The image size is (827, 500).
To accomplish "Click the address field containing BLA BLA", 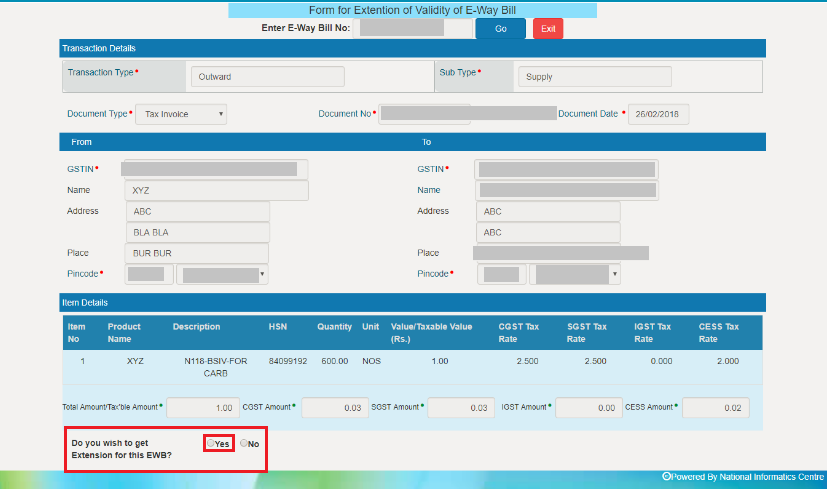I will pyautogui.click(x=198, y=232).
